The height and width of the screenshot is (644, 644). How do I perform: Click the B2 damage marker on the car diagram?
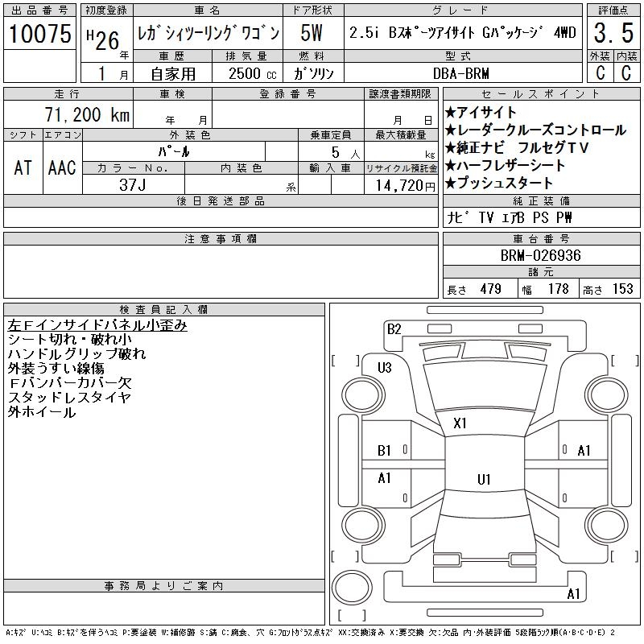tap(394, 328)
